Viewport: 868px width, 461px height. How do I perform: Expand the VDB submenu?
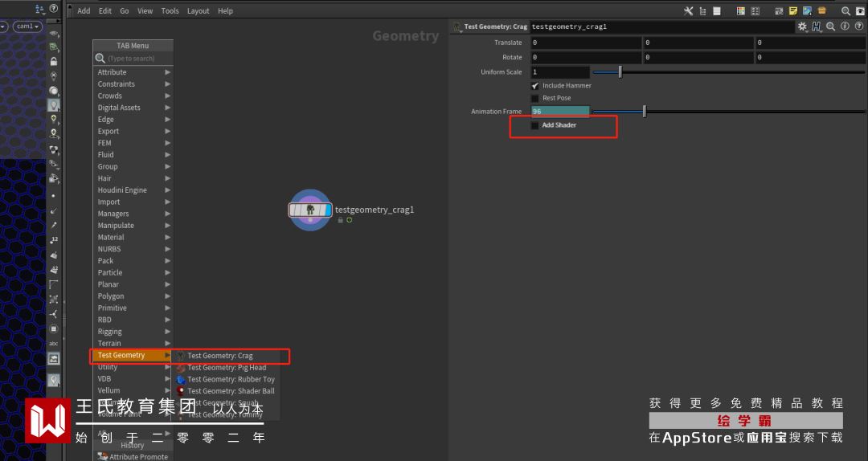133,378
